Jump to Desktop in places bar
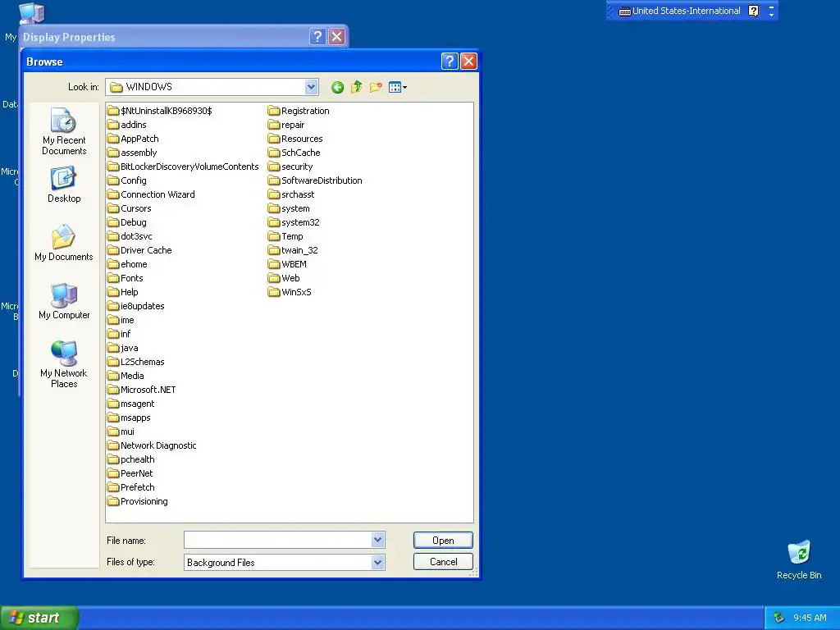 click(x=64, y=185)
